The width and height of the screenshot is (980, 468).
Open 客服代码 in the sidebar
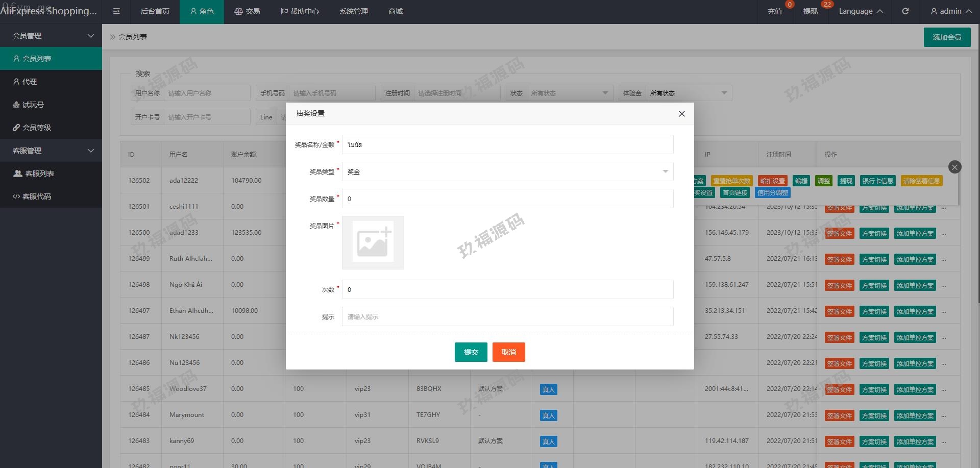point(51,196)
